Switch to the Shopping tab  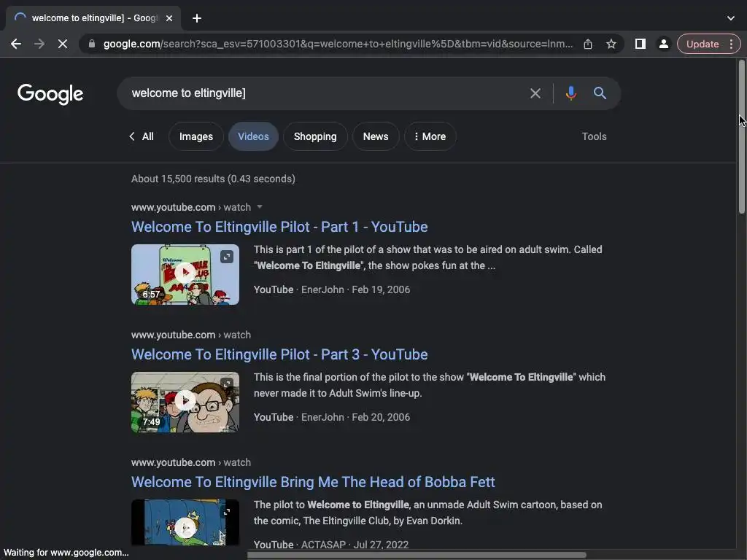(x=315, y=136)
